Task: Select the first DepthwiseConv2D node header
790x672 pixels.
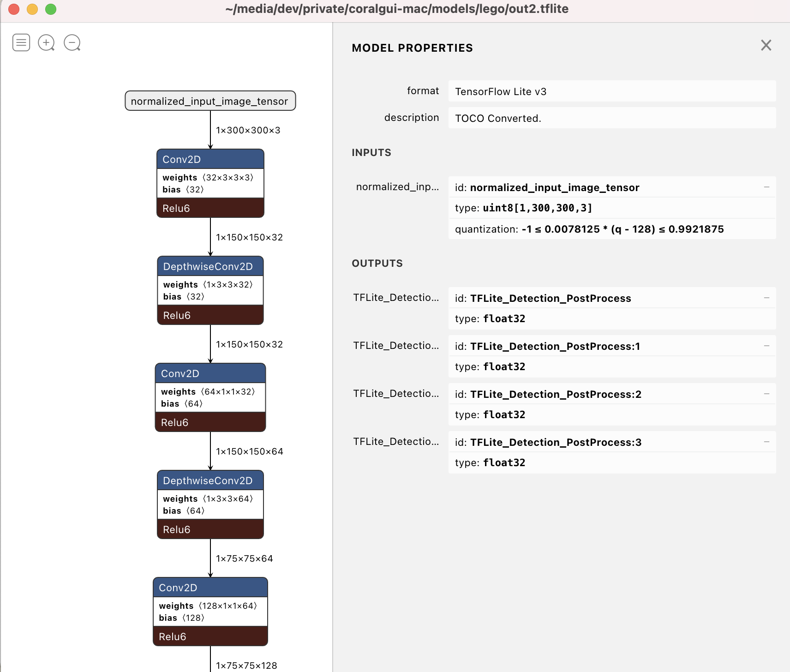Action: [x=210, y=266]
